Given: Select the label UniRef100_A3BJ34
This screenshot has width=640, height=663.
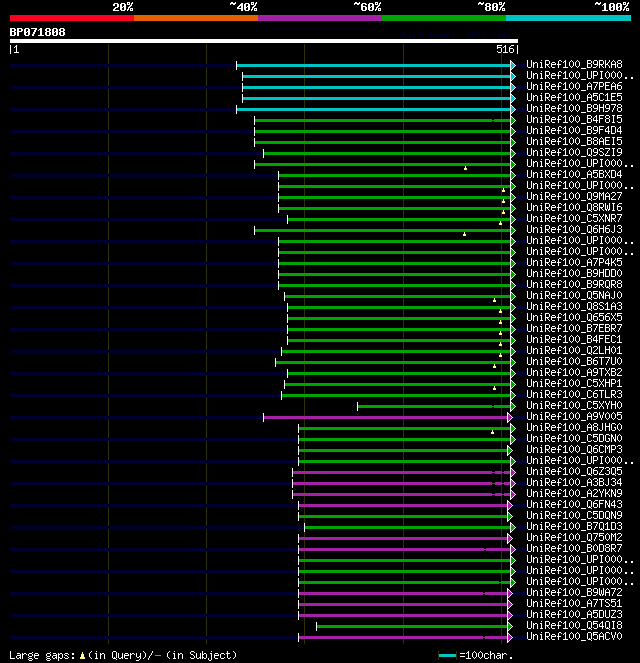Looking at the screenshot, I should click(574, 482).
